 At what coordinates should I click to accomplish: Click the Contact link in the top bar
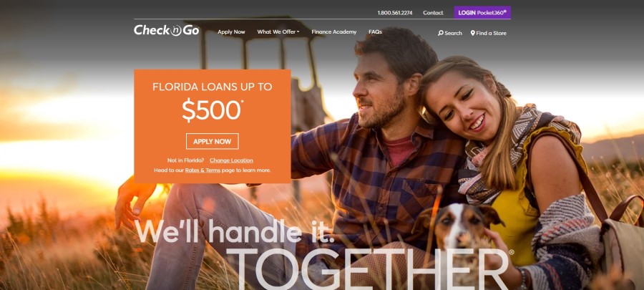[x=433, y=13]
